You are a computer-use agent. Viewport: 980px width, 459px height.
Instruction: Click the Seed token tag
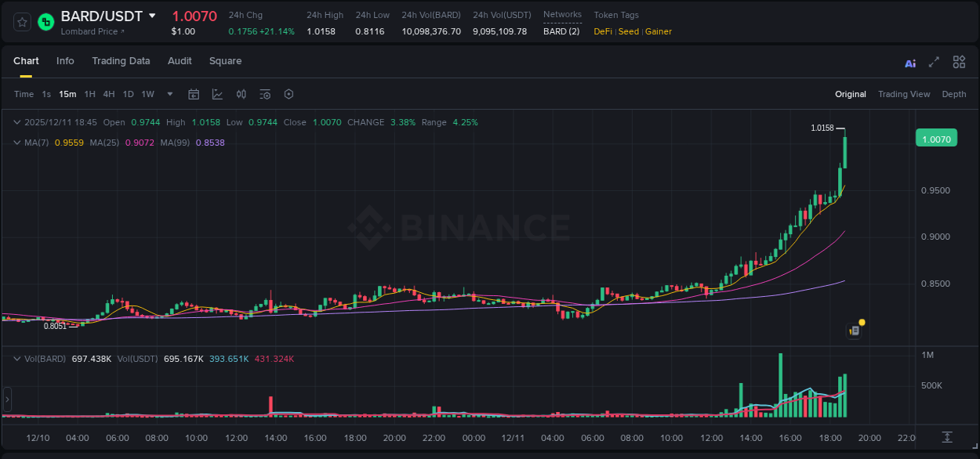(628, 31)
